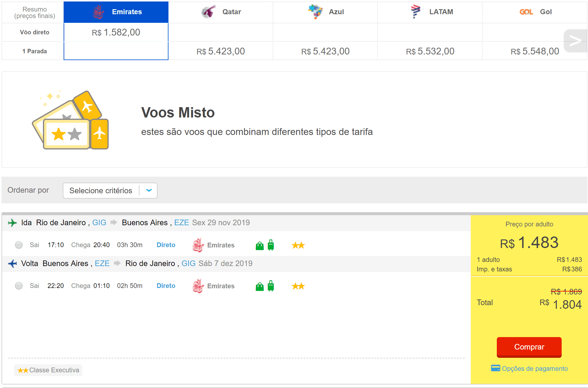The height and width of the screenshot is (388, 588).
Task: Click the Classe Executiva legend tag
Action: tap(48, 370)
